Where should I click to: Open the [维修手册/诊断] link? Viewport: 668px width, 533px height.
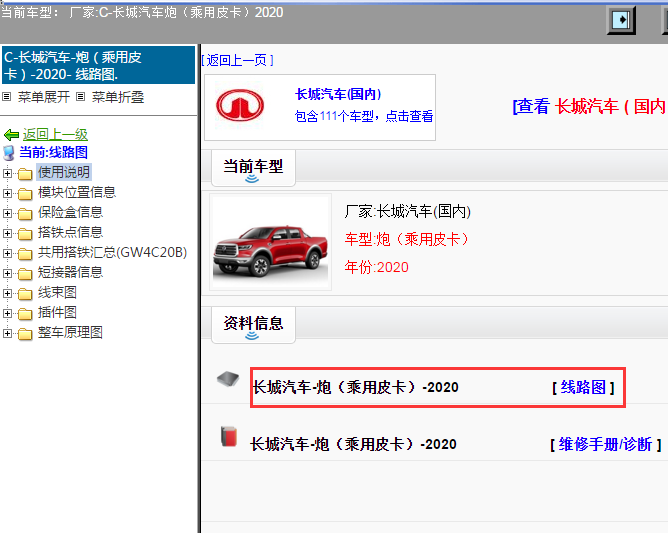click(x=605, y=444)
